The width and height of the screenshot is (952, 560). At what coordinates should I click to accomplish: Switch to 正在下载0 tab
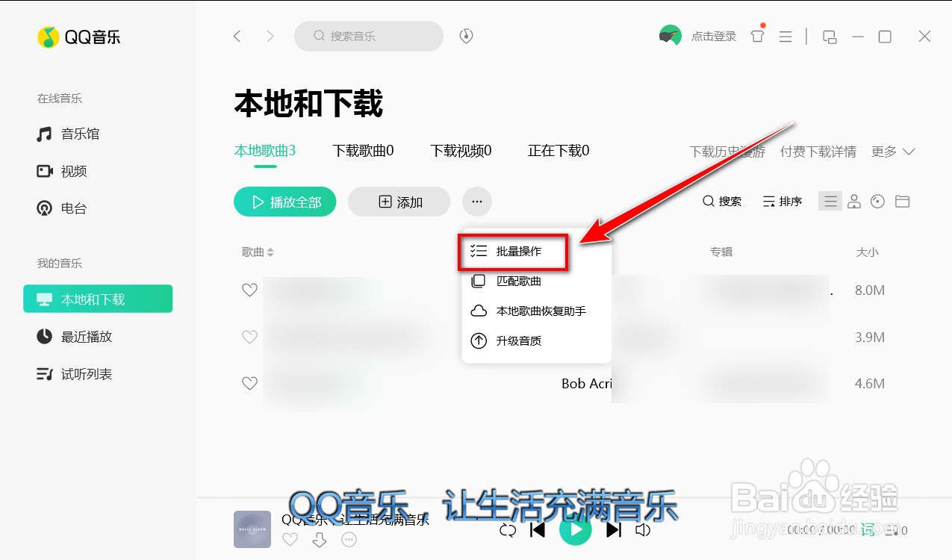click(559, 151)
